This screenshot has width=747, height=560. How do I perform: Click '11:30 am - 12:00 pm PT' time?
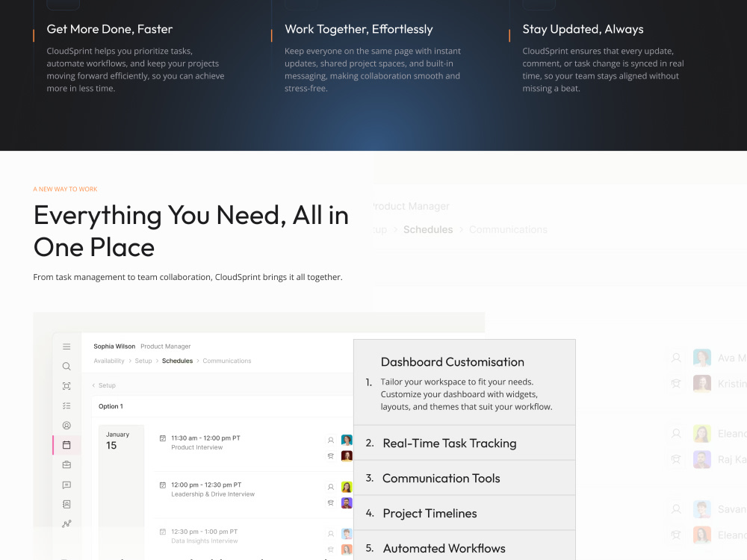(205, 438)
